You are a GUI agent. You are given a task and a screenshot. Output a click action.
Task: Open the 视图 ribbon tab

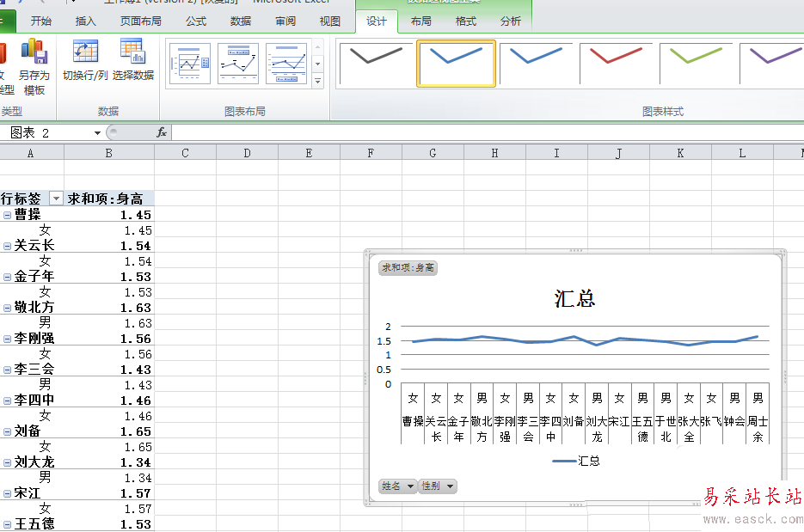[x=329, y=21]
